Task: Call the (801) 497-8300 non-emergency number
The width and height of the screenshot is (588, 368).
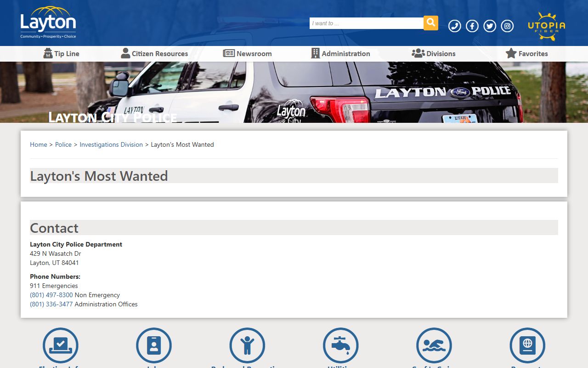Action: tap(51, 295)
